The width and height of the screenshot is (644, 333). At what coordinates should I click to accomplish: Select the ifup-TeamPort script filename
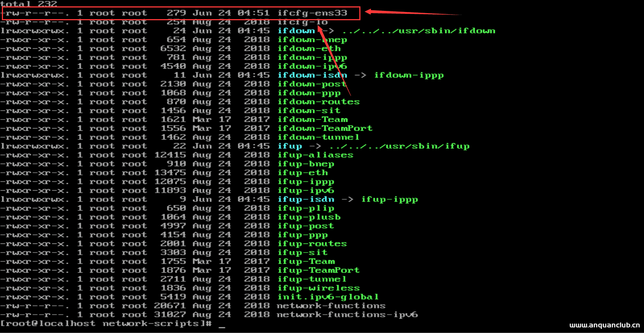click(318, 270)
